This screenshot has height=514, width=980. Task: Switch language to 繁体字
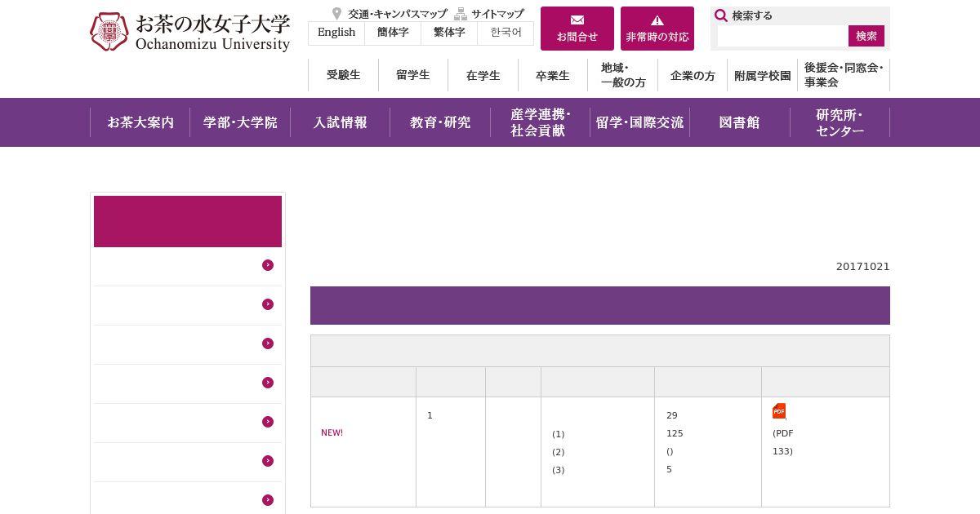pyautogui.click(x=449, y=33)
